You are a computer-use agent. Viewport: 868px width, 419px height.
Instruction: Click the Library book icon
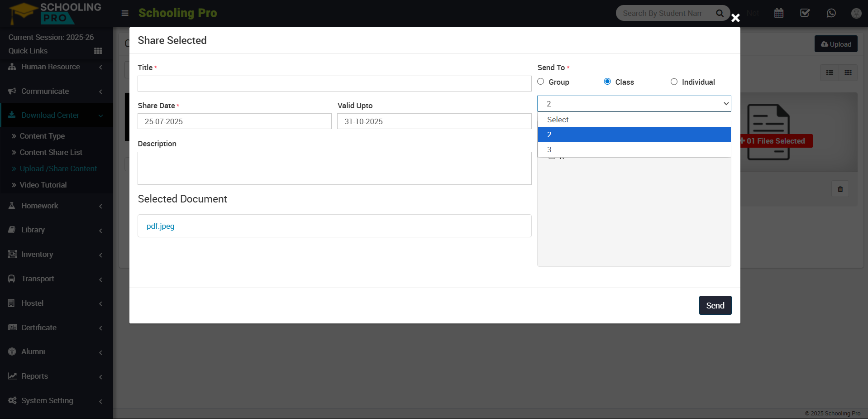click(x=12, y=230)
